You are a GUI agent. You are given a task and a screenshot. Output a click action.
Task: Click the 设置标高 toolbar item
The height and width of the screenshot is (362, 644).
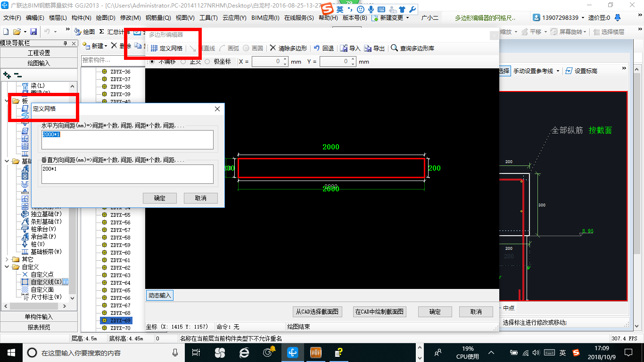[581, 71]
